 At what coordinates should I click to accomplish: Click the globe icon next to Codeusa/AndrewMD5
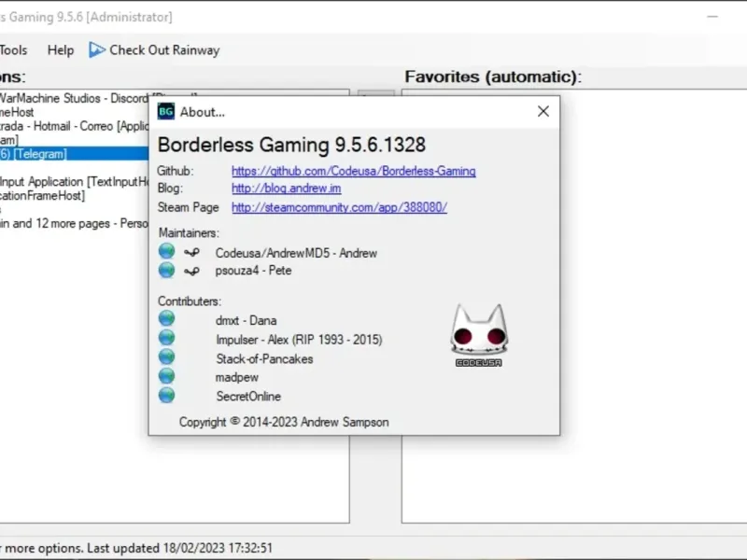(166, 251)
